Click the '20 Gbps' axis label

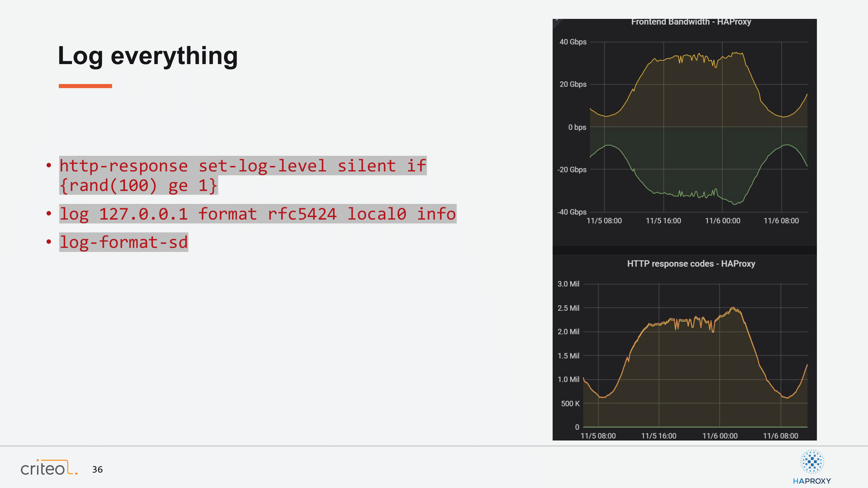point(573,84)
